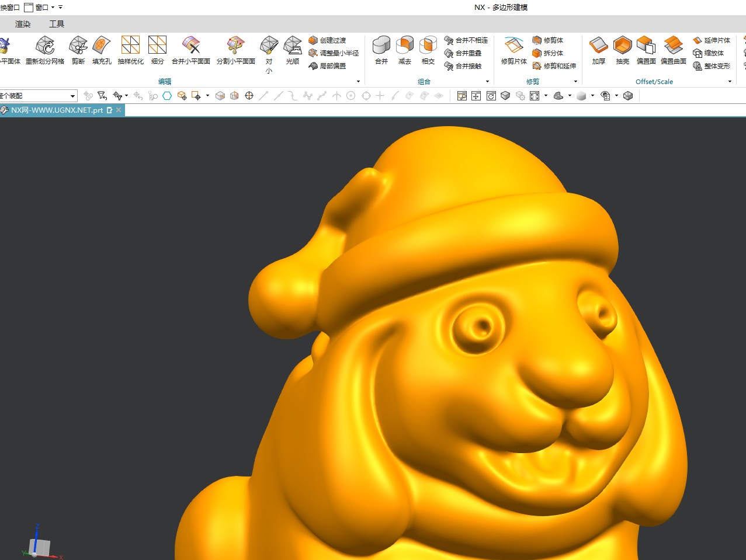The height and width of the screenshot is (560, 746).
Task: Close the NX网-WWW.UGNX.NET.prt tab
Action: [x=119, y=110]
